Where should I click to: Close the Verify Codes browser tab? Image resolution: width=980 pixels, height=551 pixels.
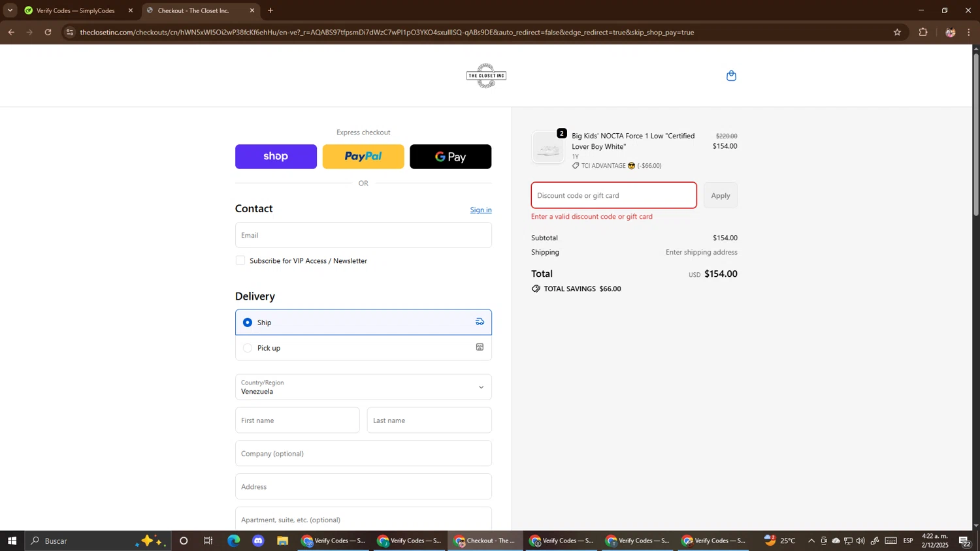pyautogui.click(x=130, y=10)
